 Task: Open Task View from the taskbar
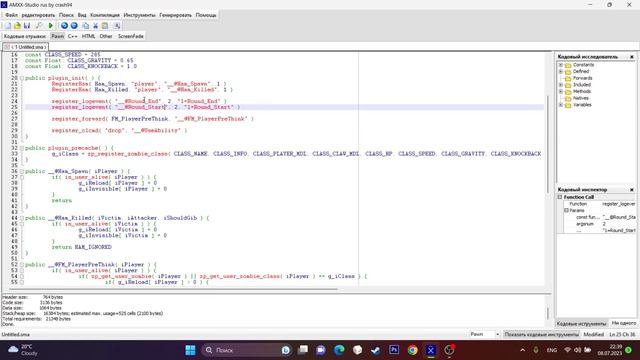(x=303, y=350)
